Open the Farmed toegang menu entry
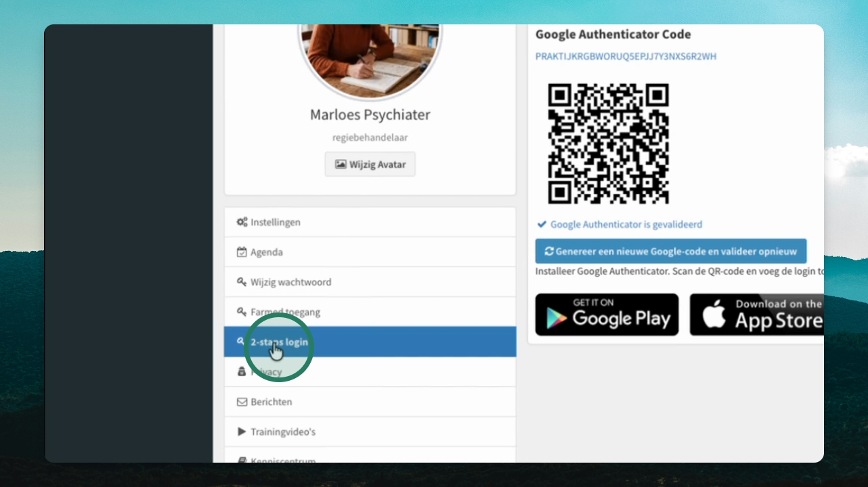 point(370,312)
